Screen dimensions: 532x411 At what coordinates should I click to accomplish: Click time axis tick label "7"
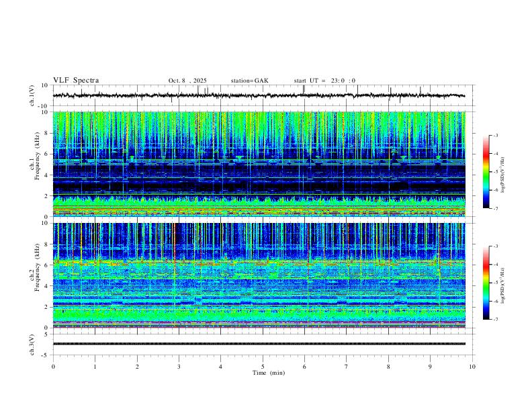(x=347, y=367)
